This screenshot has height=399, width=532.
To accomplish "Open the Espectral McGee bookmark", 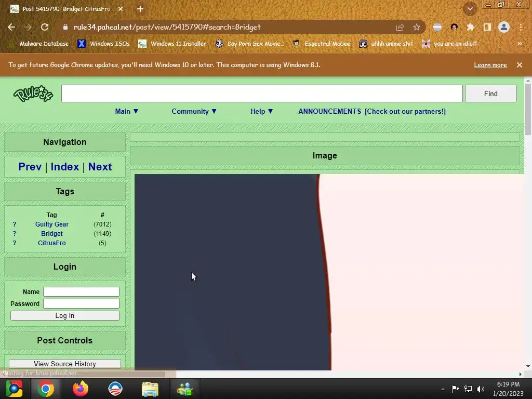I will click(321, 44).
